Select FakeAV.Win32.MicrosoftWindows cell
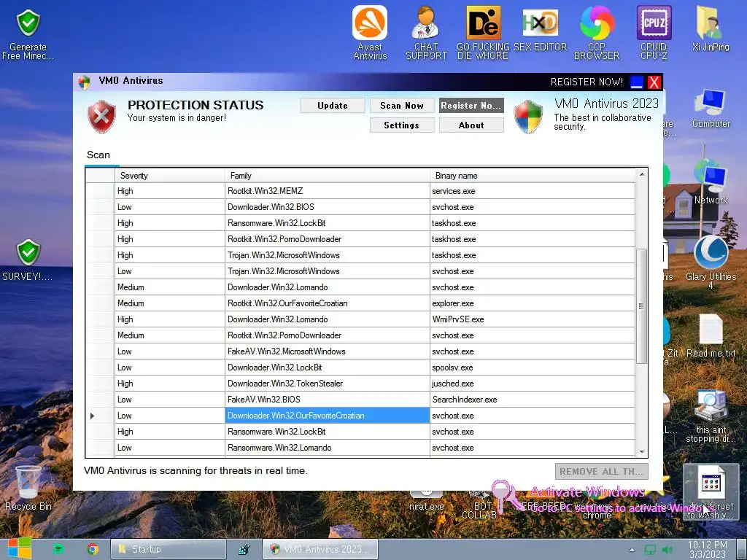The image size is (747, 560). [328, 351]
